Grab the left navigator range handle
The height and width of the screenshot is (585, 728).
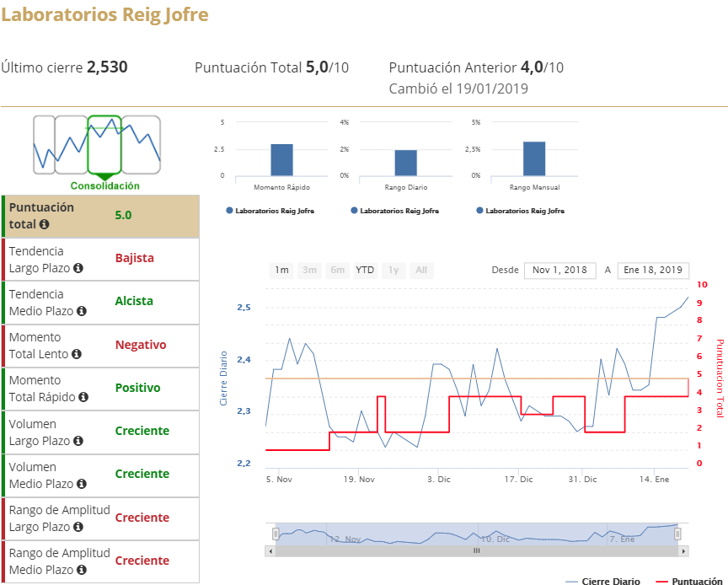click(276, 534)
